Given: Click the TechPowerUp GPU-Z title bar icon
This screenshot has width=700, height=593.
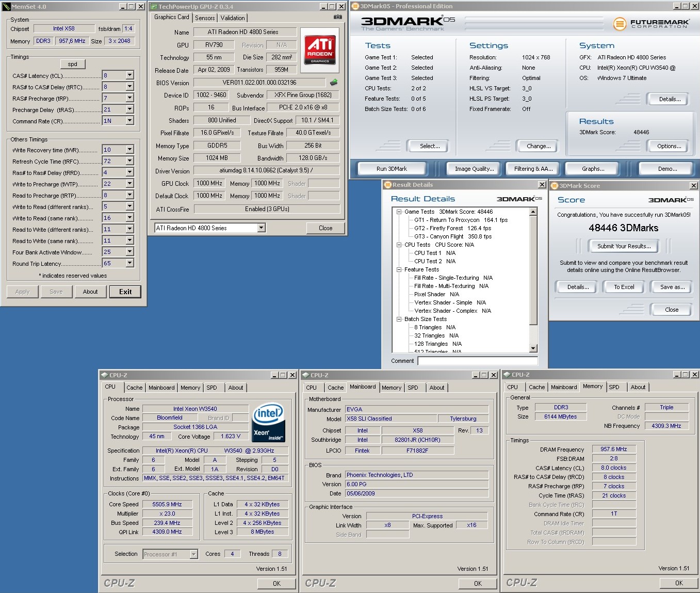Looking at the screenshot, I should click(154, 7).
